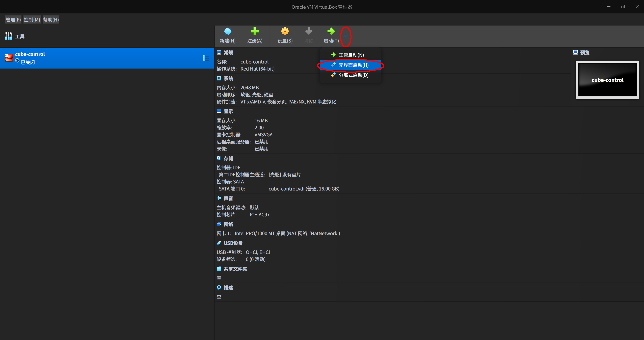Screen dimensions: 644x340
Task: Open the 启动 dropdown arrow
Action: (346, 36)
